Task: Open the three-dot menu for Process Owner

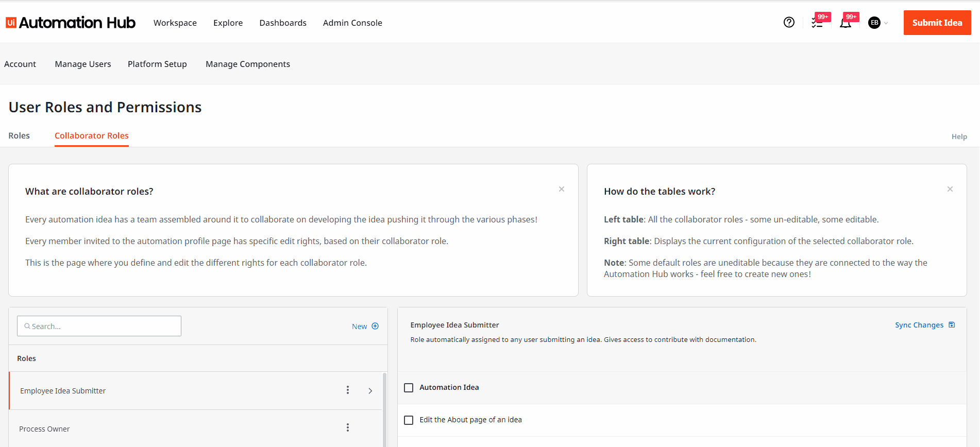Action: pos(348,427)
